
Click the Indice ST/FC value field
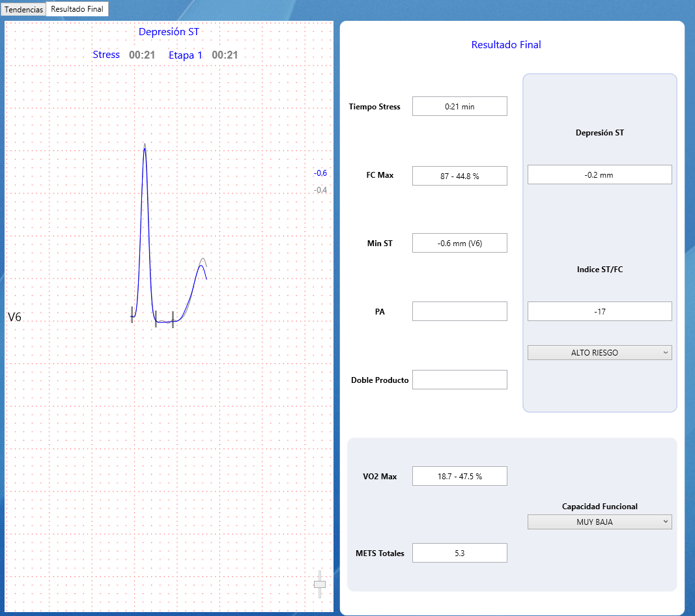[x=599, y=311]
